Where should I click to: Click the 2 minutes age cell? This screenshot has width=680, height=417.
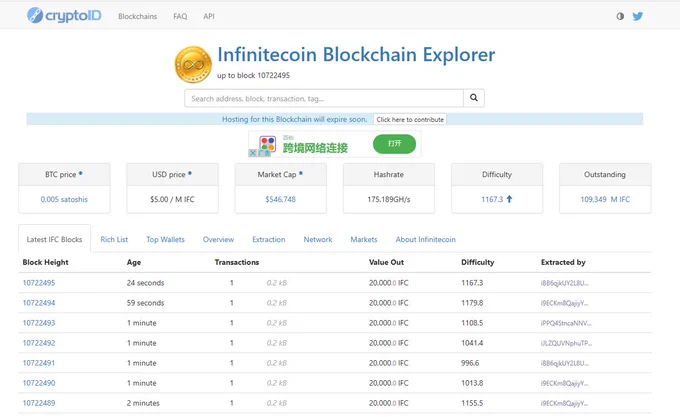[143, 403]
